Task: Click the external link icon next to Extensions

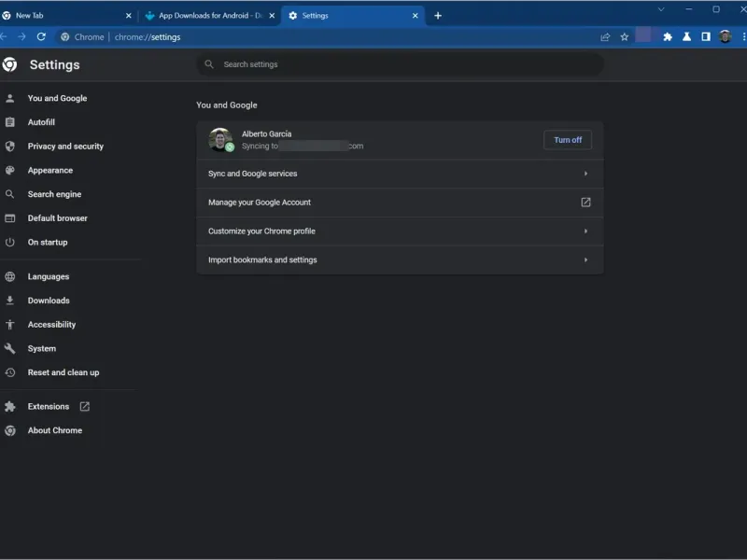Action: coord(84,406)
